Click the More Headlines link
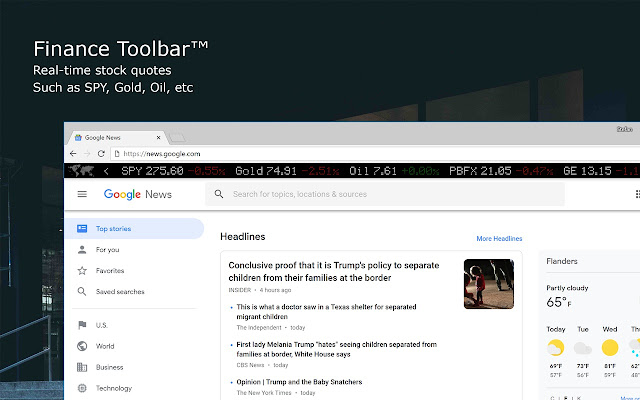 pyautogui.click(x=499, y=239)
